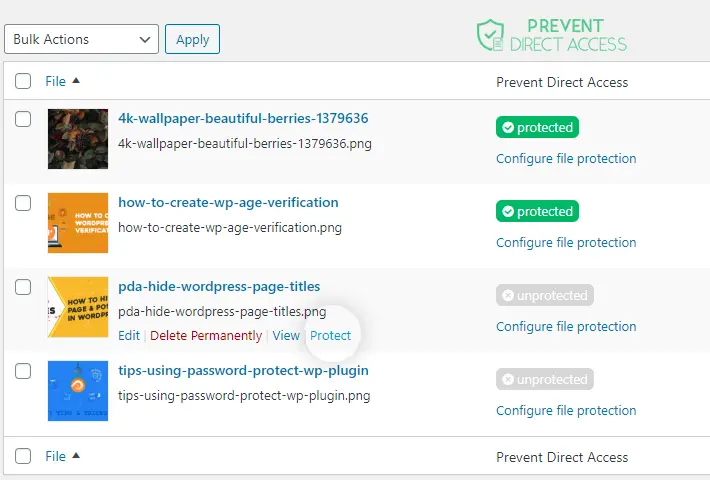Image resolution: width=710 pixels, height=480 pixels.
Task: Click Delete Permanently for pda-hide-wordpress-page-titles
Action: coord(206,336)
